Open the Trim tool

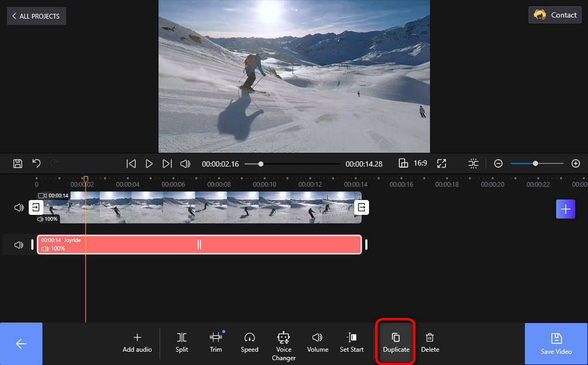pos(215,343)
